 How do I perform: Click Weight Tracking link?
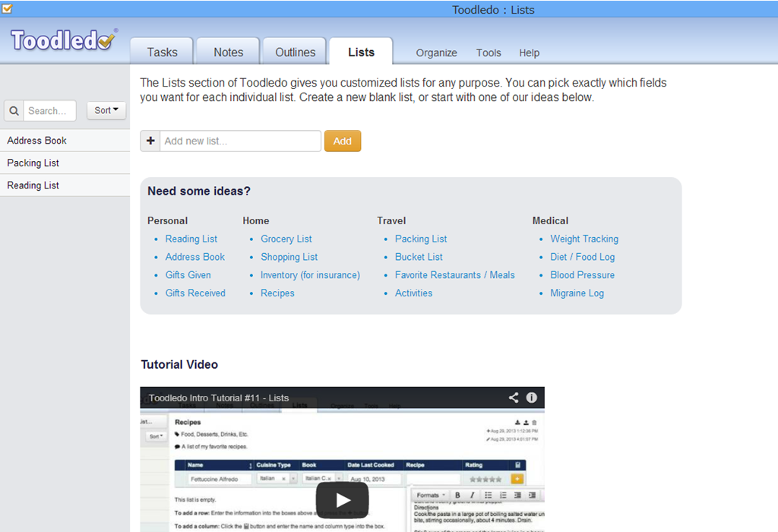point(584,239)
